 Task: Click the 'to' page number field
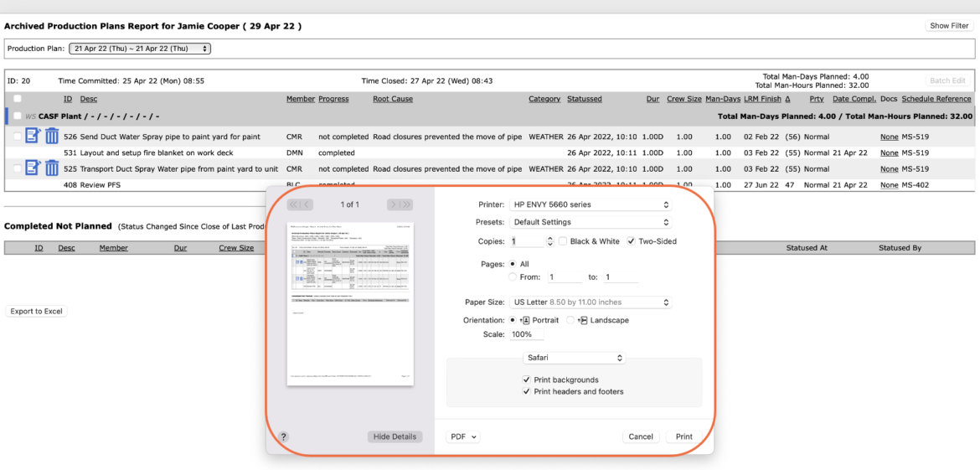[x=621, y=276]
